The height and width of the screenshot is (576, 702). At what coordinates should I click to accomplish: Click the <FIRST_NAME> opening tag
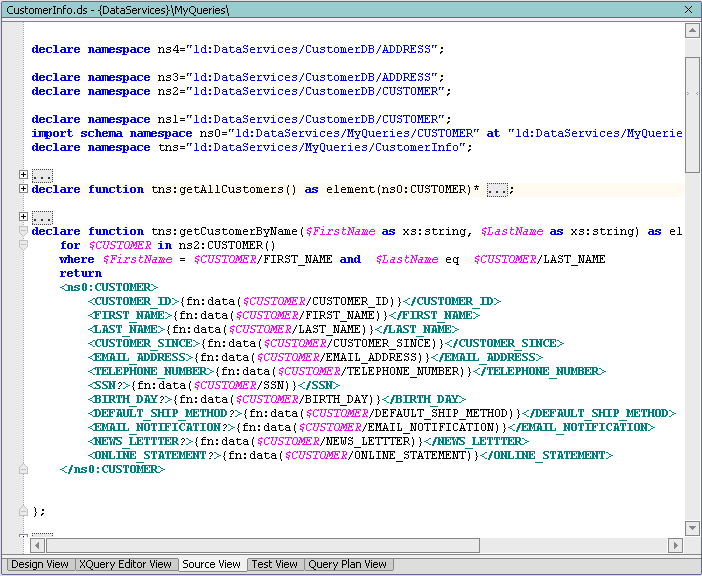point(130,315)
